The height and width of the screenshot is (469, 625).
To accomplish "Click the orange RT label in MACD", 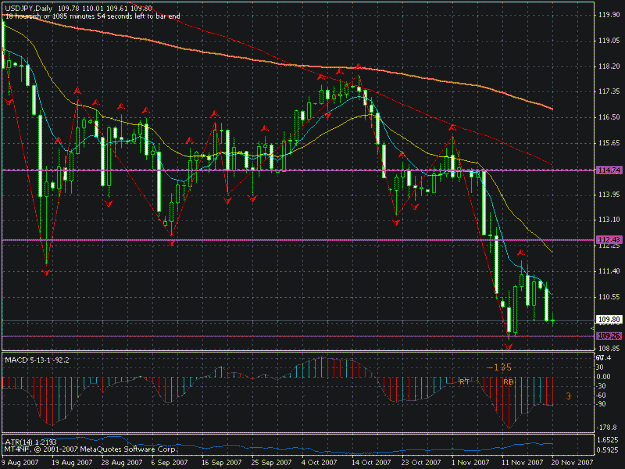I will [464, 382].
